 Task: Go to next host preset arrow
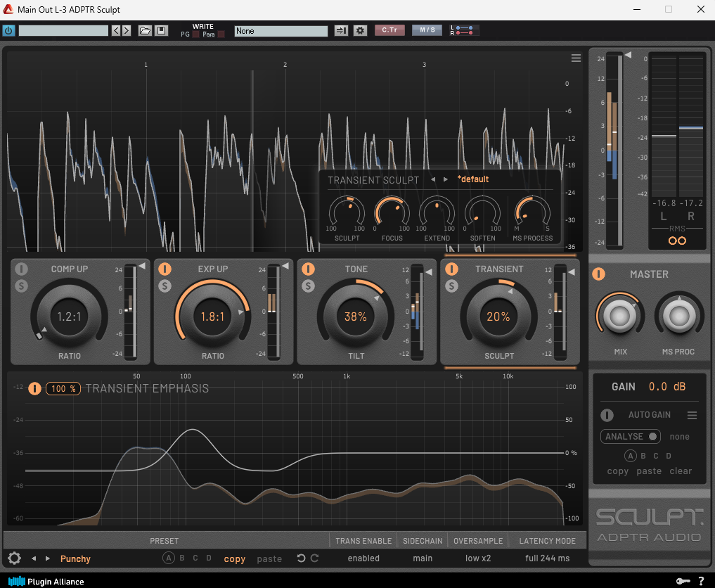point(127,30)
